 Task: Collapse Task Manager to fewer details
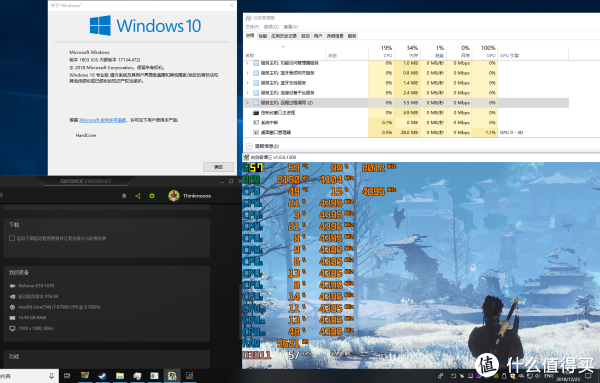[262, 146]
